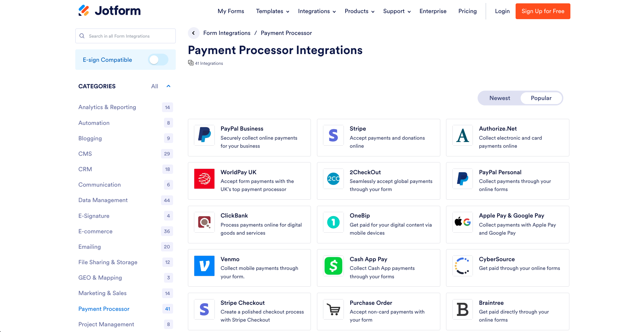644x332 pixels.
Task: Open the CyberSource integration title
Action: 497,259
